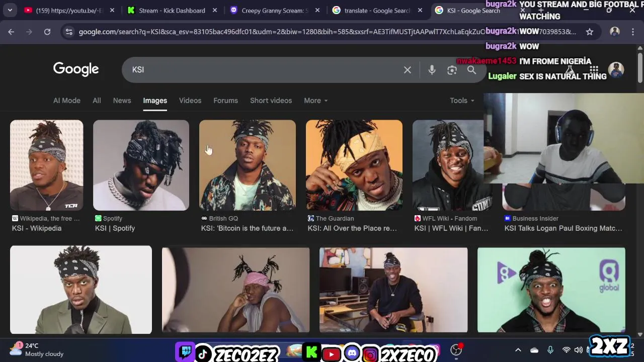Viewport: 644px width, 362px height.
Task: Open the tab search dropdown arrow
Action: click(10, 10)
